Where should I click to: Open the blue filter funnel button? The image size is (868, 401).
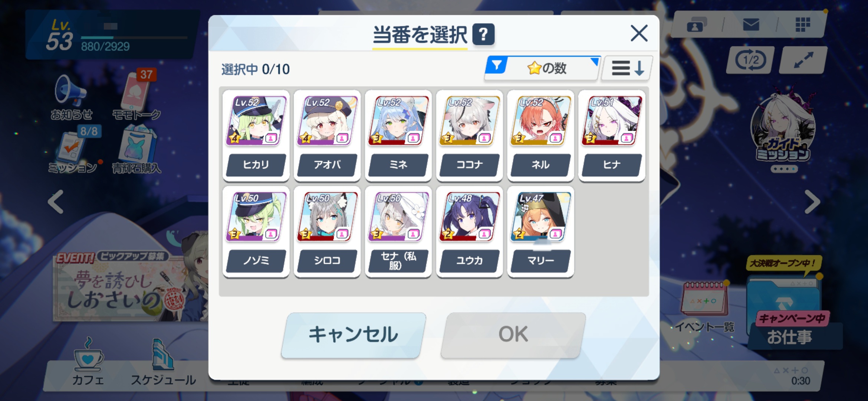coord(496,65)
